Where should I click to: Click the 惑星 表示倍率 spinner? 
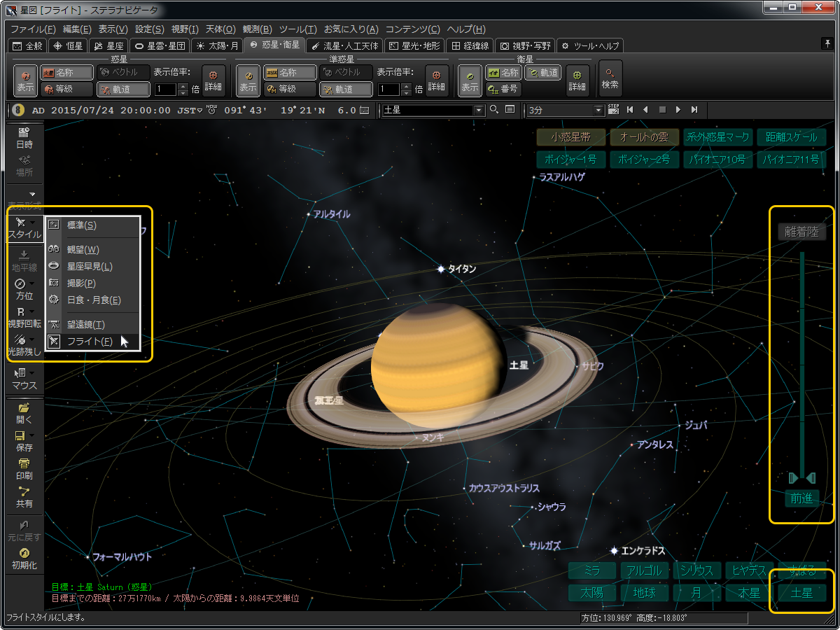point(183,89)
